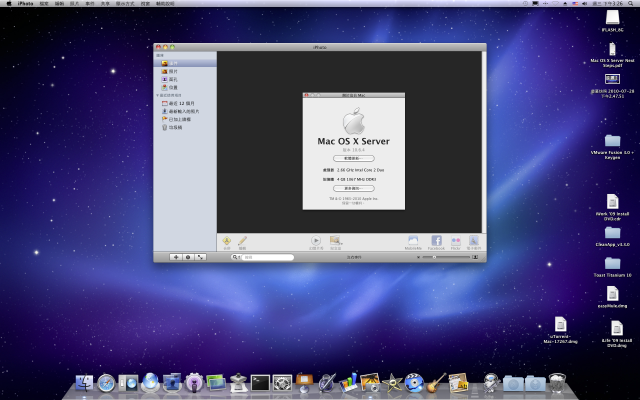The width and height of the screenshot is (640, 400).
Task: Open Finder from the Dock
Action: (x=84, y=383)
